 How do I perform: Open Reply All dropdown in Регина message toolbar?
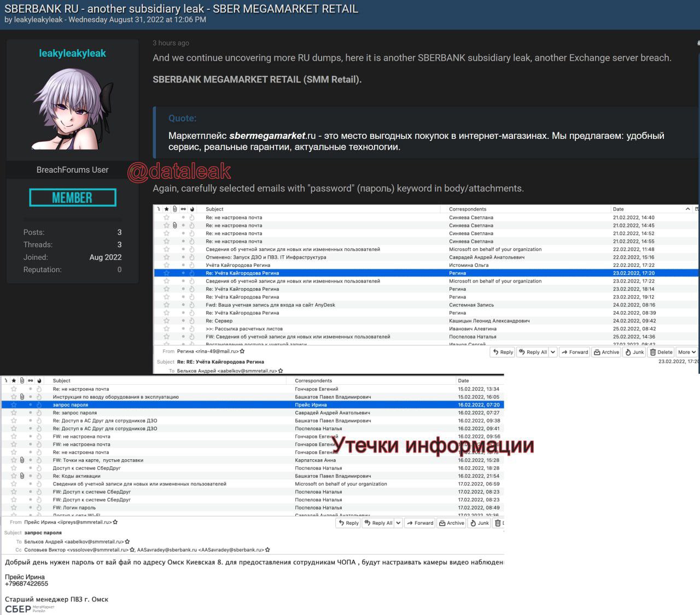(553, 352)
